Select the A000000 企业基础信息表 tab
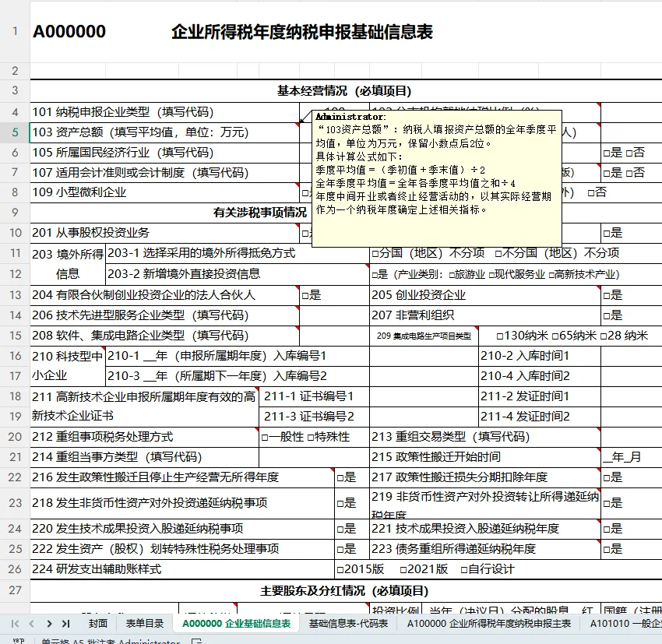Image resolution: width=662 pixels, height=644 pixels. click(x=237, y=623)
